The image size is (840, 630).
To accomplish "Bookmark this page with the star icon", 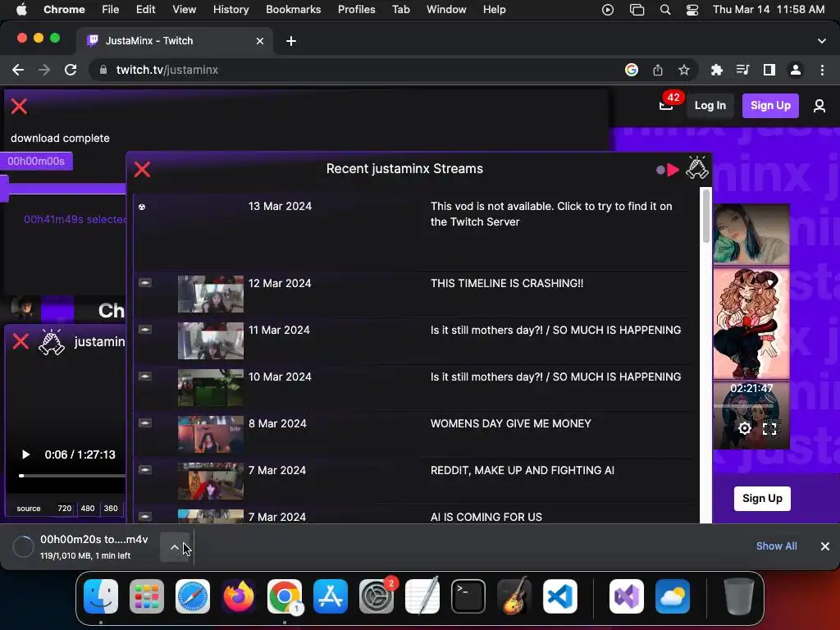I will pos(683,70).
